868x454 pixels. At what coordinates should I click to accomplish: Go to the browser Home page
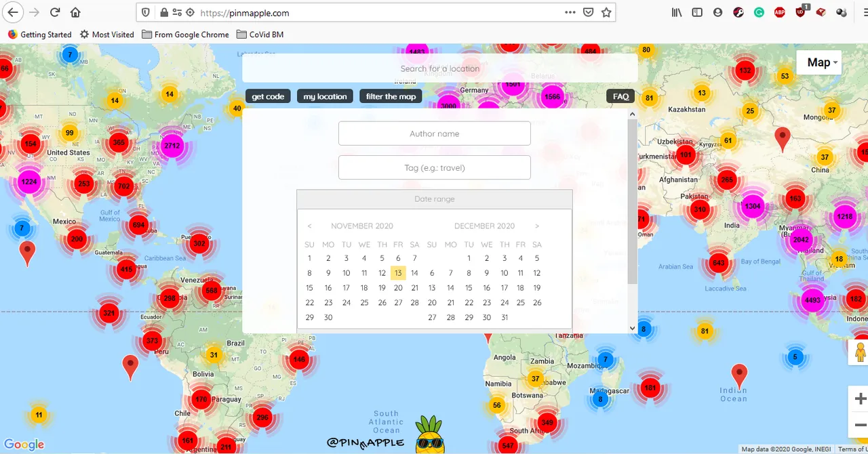[x=75, y=12]
